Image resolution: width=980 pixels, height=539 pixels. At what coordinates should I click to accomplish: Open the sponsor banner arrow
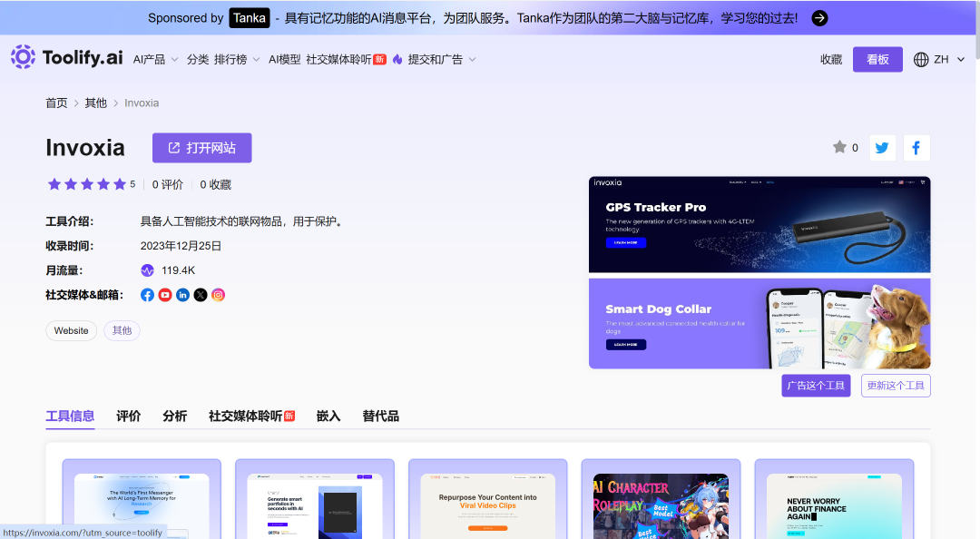coord(819,18)
